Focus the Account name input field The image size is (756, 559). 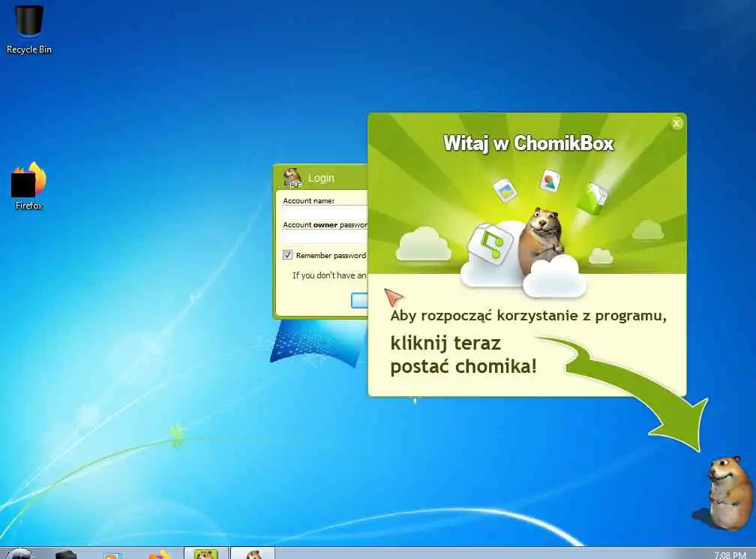[x=325, y=212]
